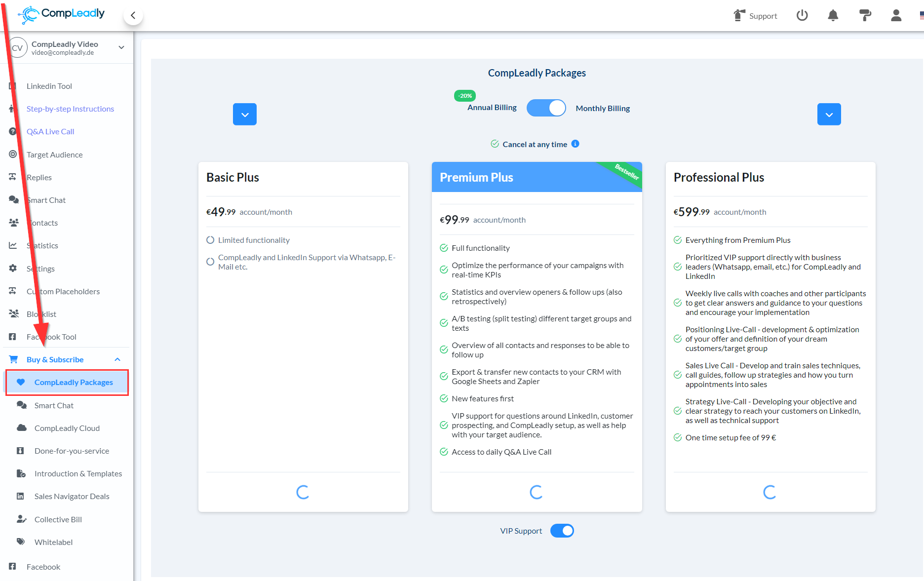Open Whitelabel menu item
Image resolution: width=924 pixels, height=581 pixels.
point(53,542)
